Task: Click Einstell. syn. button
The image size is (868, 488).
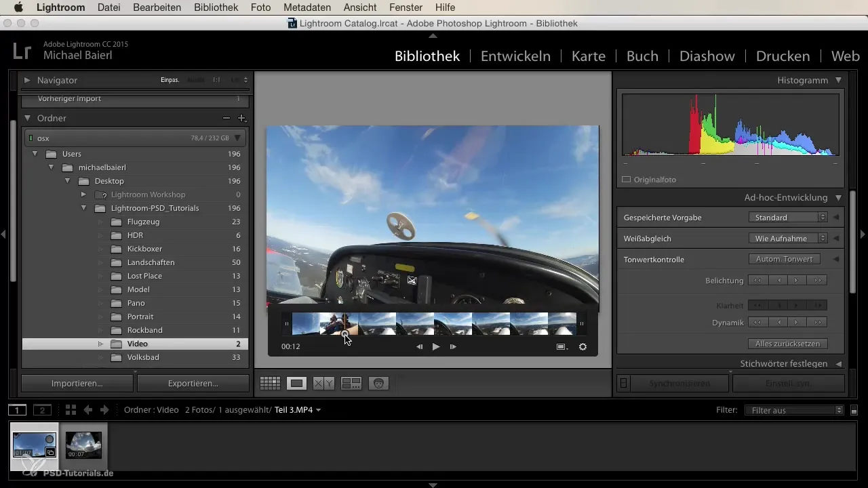Action: tap(788, 384)
